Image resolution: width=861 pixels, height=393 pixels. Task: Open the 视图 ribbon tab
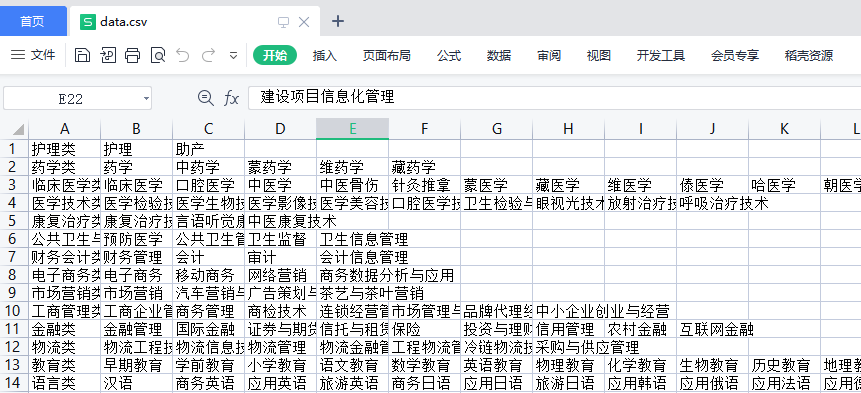[599, 55]
